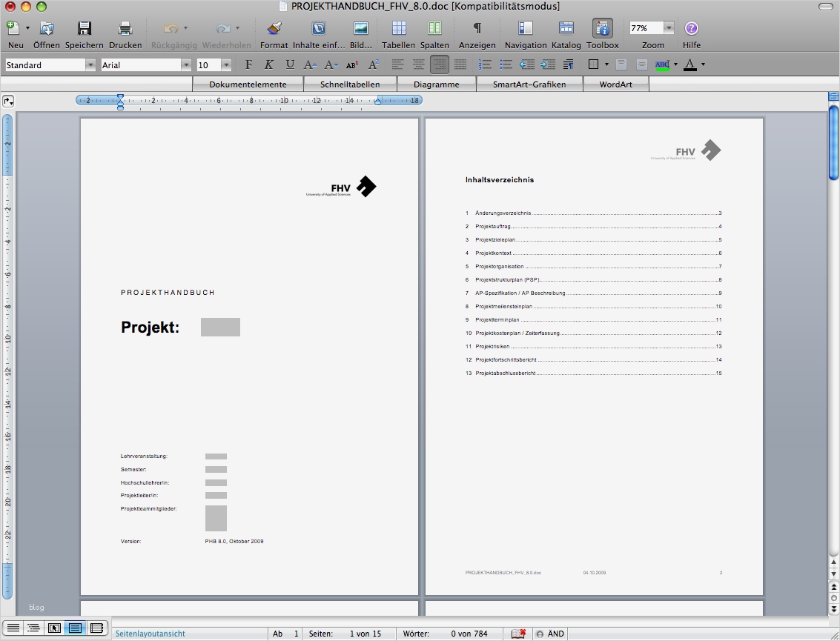Click the borders icon
This screenshot has height=641, width=840.
(x=593, y=64)
